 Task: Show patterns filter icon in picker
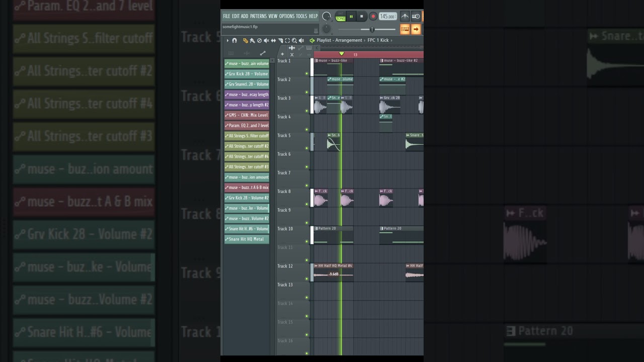pyautogui.click(x=231, y=53)
